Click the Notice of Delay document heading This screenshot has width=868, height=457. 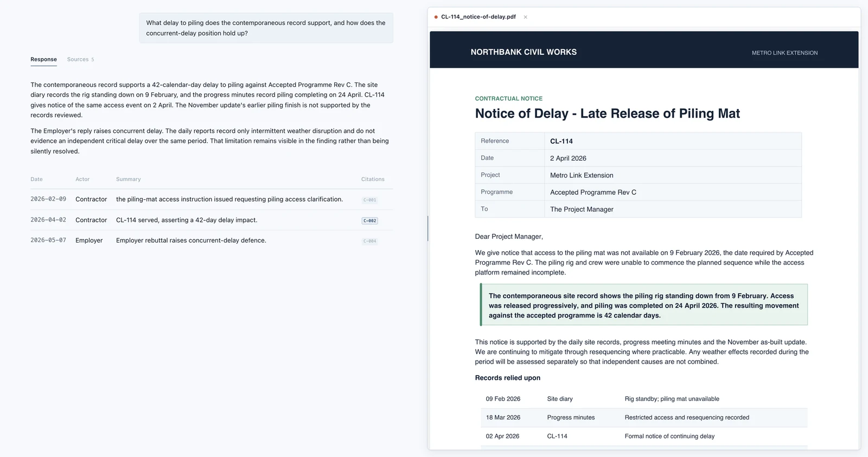607,113
